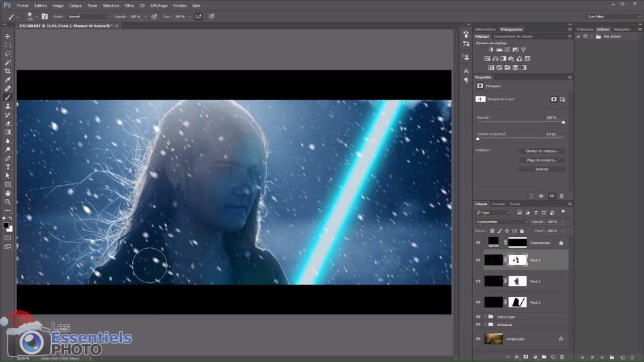Open the brush Mode dropdown
This screenshot has height=362, width=644.
[x=88, y=17]
